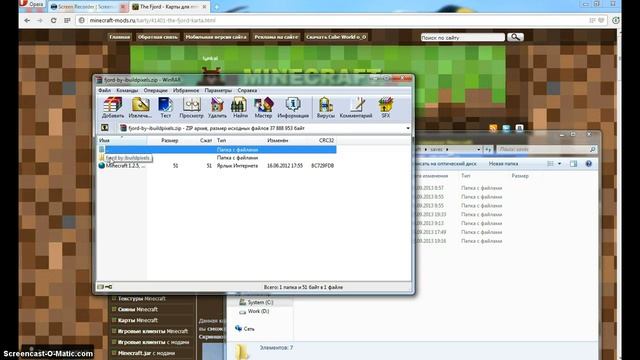
Task: Open the Операции menu
Action: [156, 90]
